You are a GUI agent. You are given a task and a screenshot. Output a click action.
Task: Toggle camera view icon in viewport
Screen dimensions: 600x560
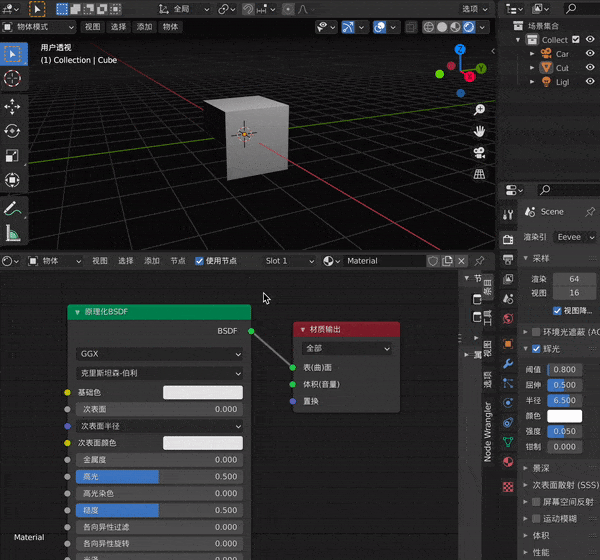[x=479, y=153]
